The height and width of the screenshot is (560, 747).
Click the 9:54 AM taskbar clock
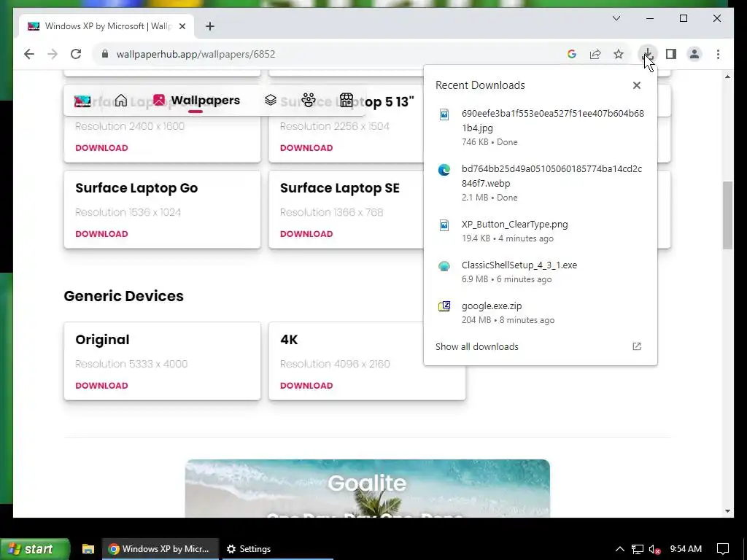point(686,549)
